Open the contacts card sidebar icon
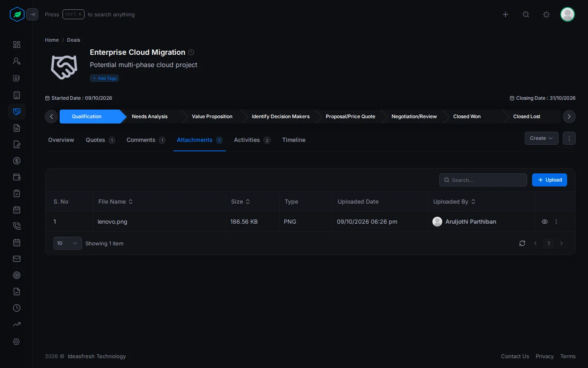The image size is (588, 368). coord(17,78)
